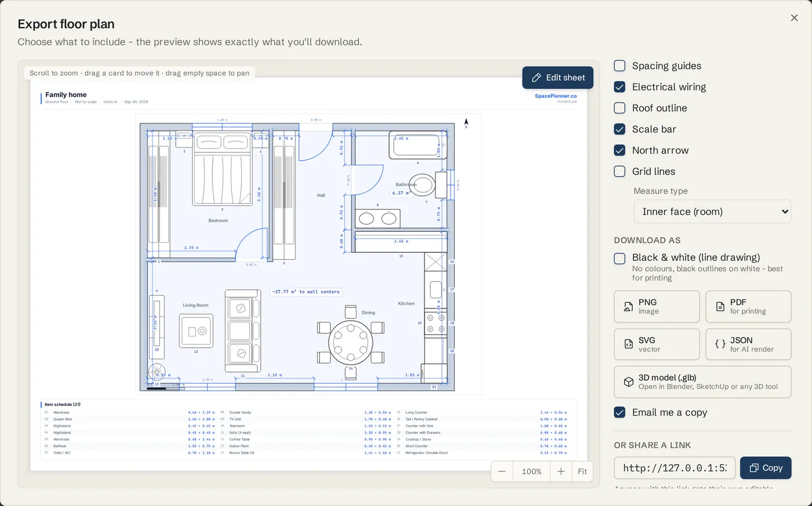Click the pencil icon on Edit sheet
812x506 pixels.
pos(536,78)
